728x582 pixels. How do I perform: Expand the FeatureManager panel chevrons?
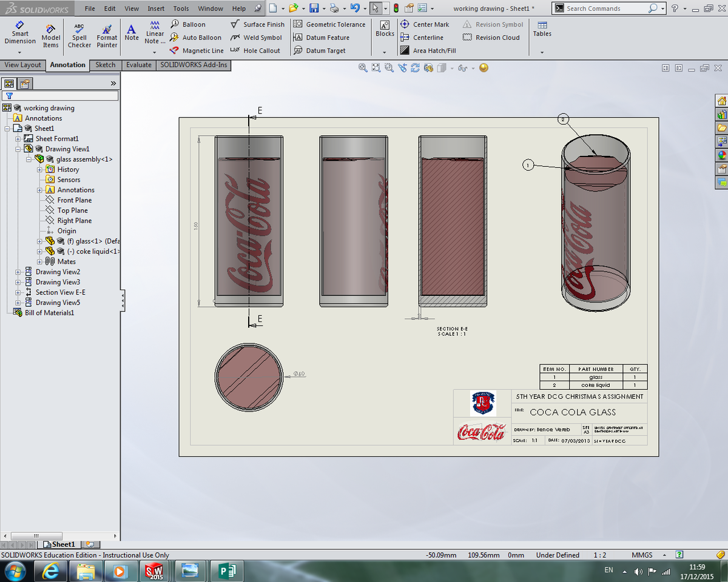113,83
